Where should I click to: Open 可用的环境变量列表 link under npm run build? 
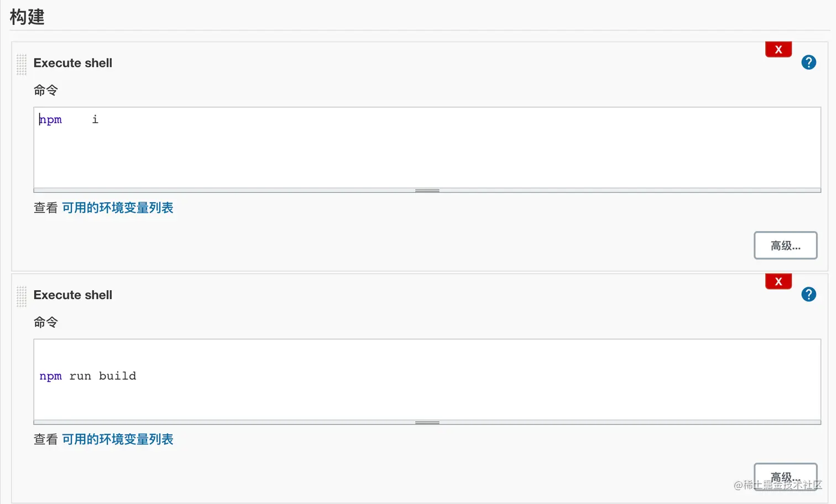(118, 439)
